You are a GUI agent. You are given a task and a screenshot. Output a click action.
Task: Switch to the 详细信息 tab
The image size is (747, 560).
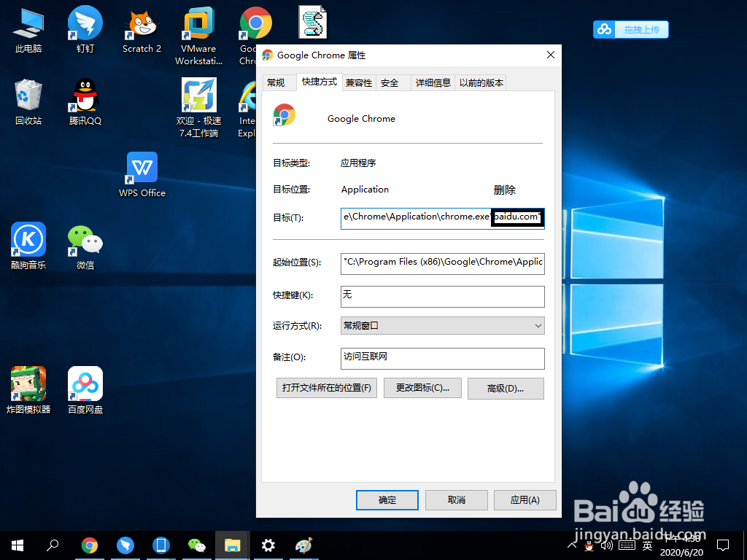click(433, 83)
